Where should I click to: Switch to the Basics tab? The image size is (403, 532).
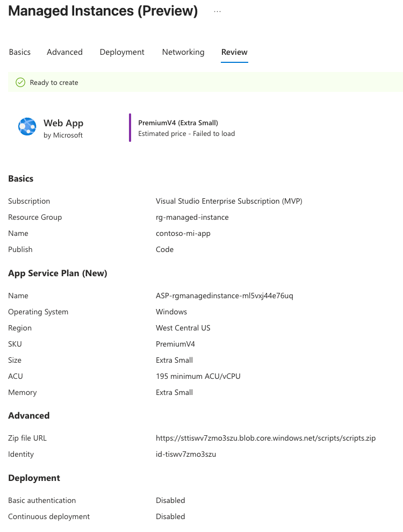[19, 52]
